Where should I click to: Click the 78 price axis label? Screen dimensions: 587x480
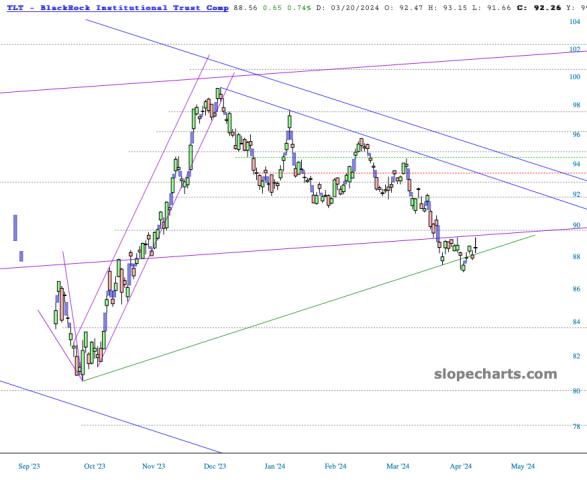click(x=576, y=426)
